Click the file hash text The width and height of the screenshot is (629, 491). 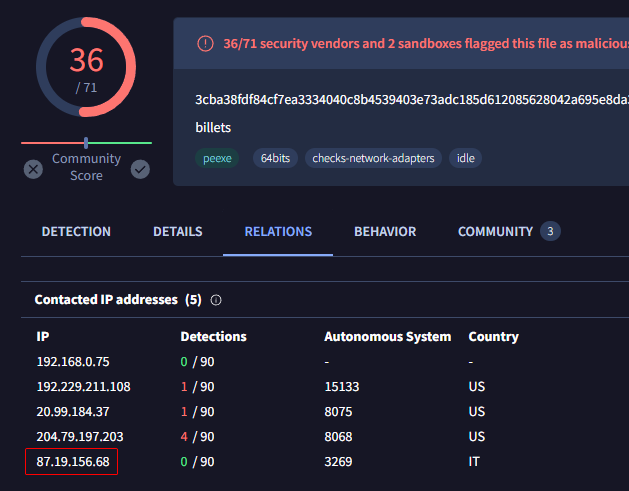412,99
